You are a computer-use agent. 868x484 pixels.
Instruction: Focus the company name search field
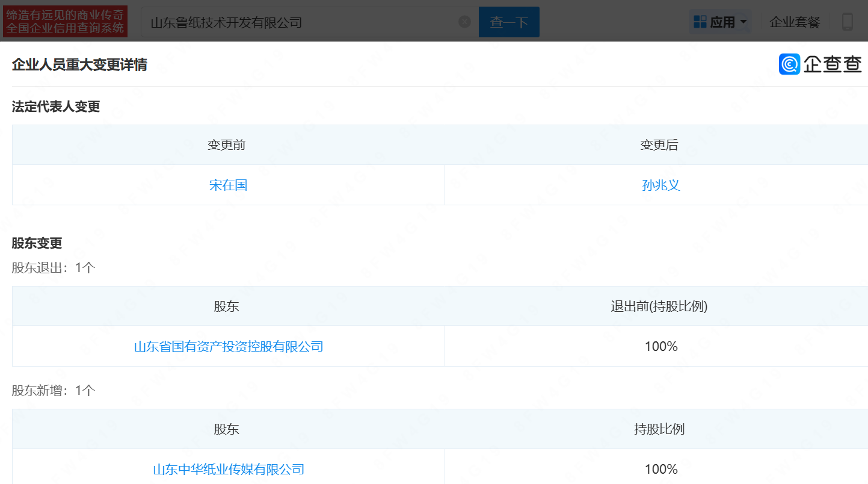pyautogui.click(x=301, y=22)
